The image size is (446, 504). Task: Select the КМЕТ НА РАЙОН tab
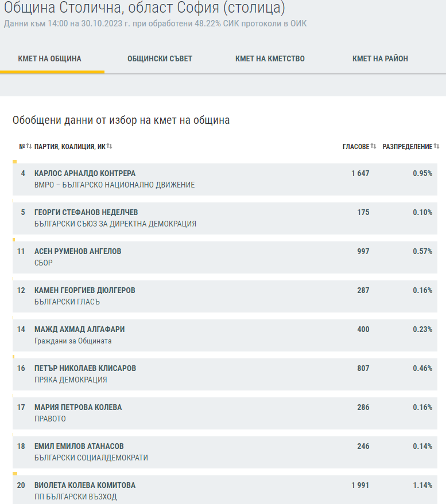[380, 59]
